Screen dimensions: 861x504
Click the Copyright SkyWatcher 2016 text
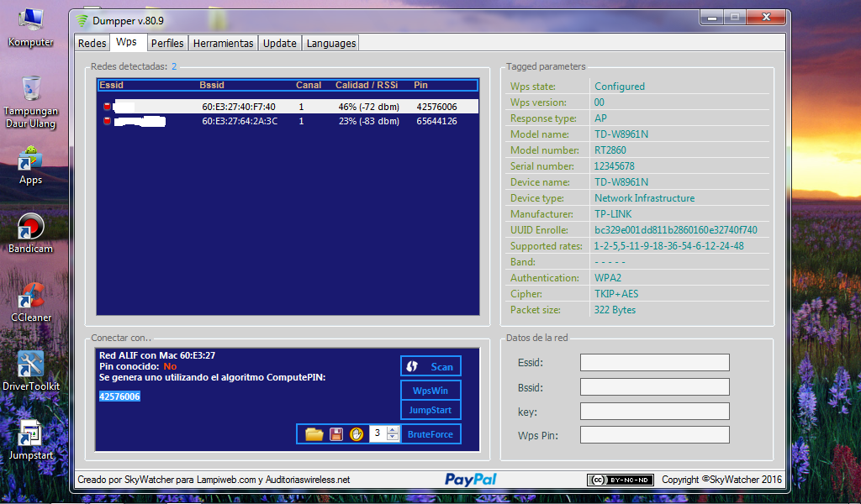tap(721, 480)
